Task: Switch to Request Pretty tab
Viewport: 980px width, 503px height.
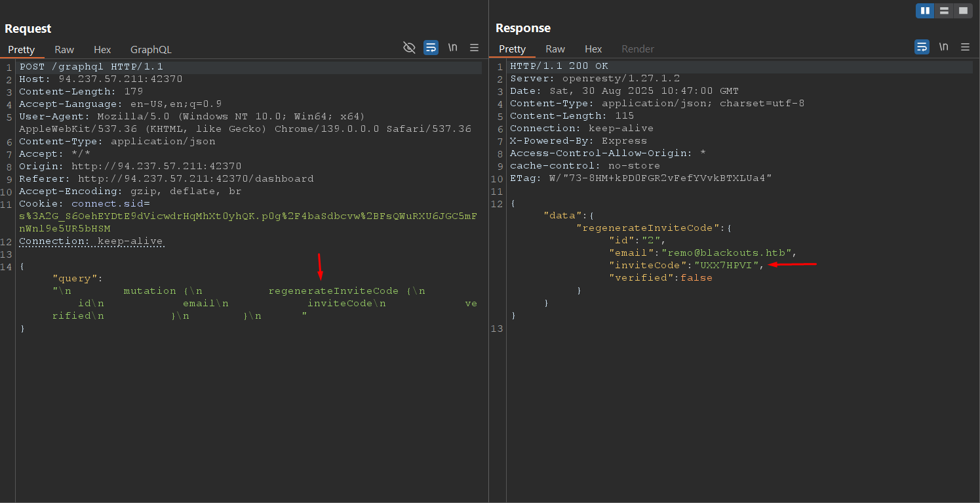Action: (x=22, y=50)
